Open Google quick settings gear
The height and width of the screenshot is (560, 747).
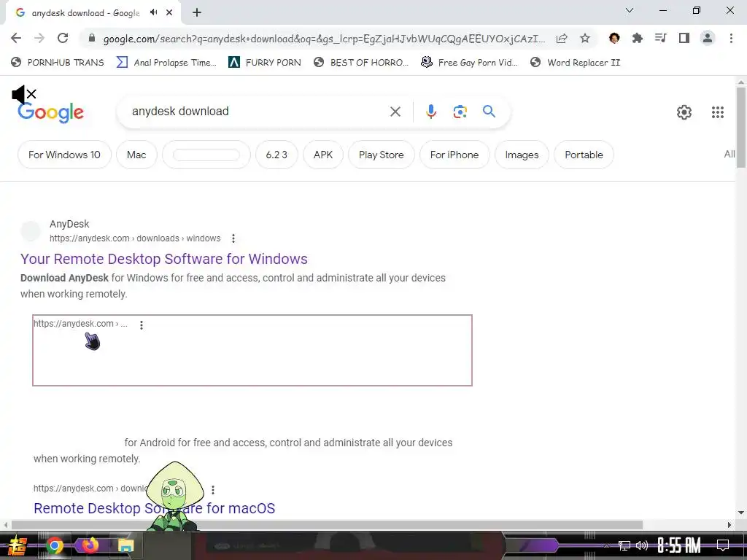(x=684, y=112)
